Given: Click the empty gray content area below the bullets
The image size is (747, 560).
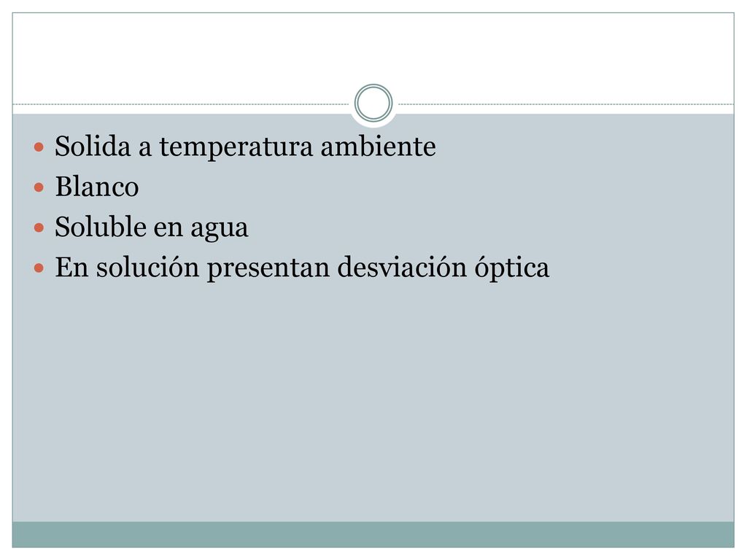Looking at the screenshot, I should pyautogui.click(x=373, y=400).
